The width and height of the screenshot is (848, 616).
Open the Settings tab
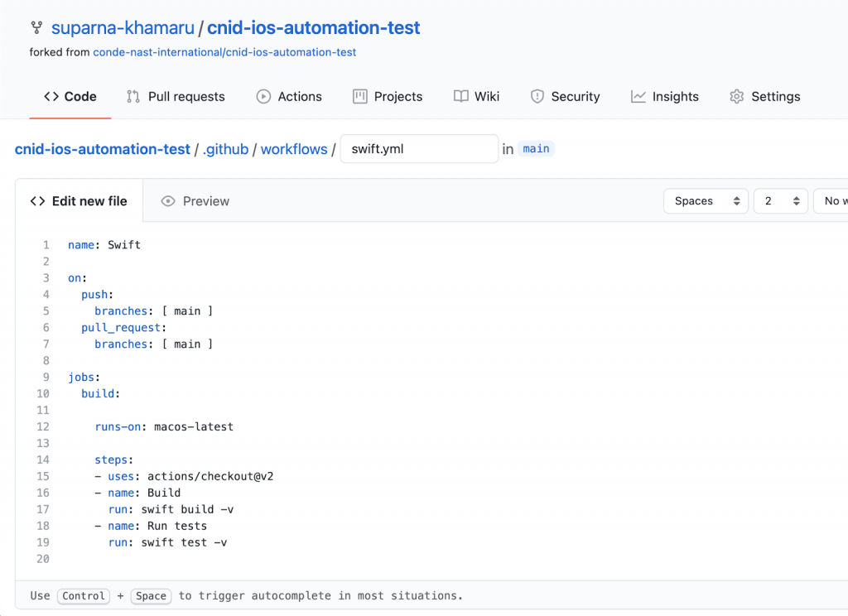764,97
